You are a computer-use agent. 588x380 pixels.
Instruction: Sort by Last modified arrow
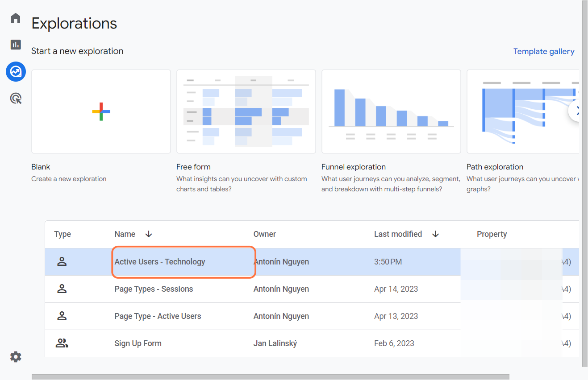click(x=435, y=234)
